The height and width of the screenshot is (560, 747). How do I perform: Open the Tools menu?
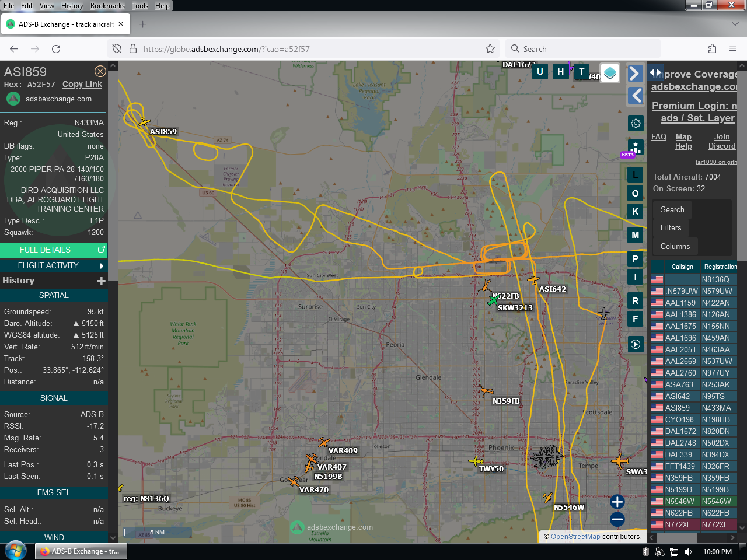(140, 6)
